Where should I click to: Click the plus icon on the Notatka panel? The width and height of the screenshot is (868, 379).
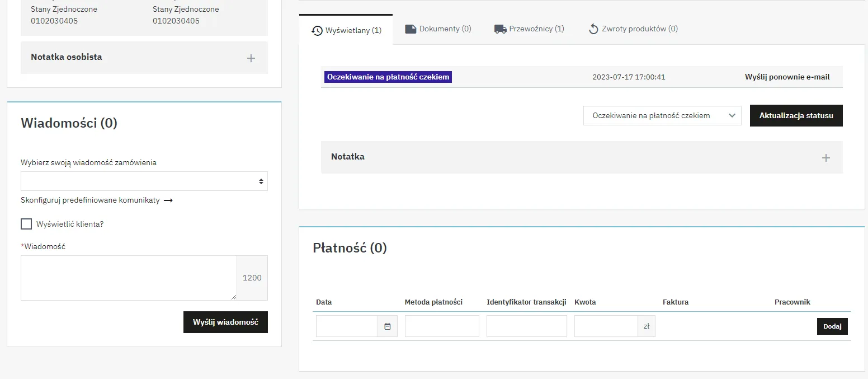point(825,158)
